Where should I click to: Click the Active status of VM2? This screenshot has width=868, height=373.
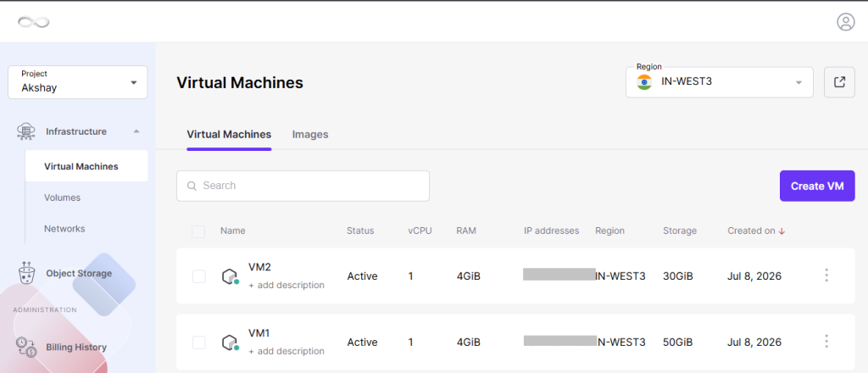(x=362, y=276)
